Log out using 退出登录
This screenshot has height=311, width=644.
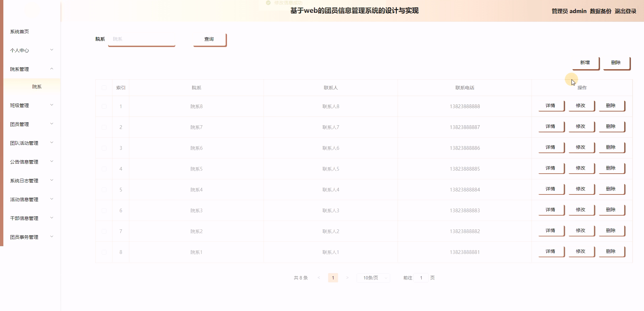point(625,11)
